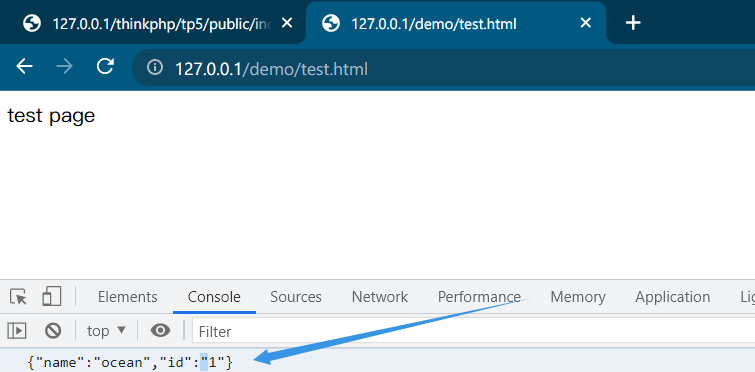
Task: Open live expression eye icon
Action: point(160,331)
